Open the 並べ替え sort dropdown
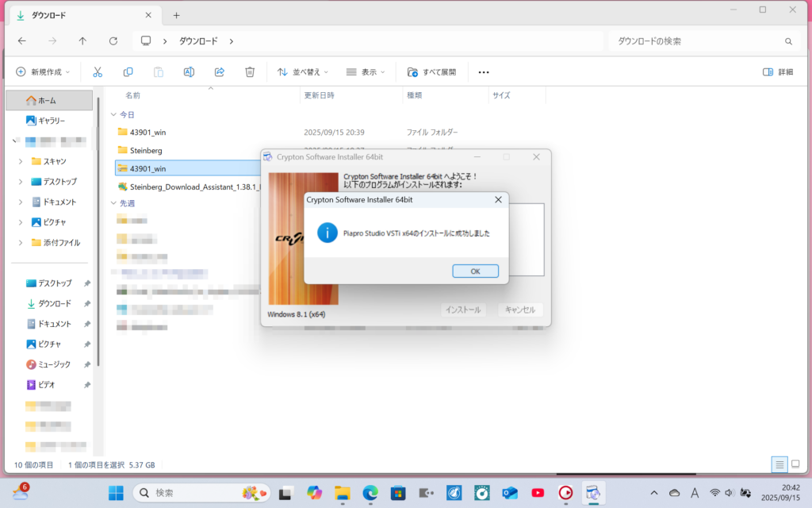 (x=302, y=71)
